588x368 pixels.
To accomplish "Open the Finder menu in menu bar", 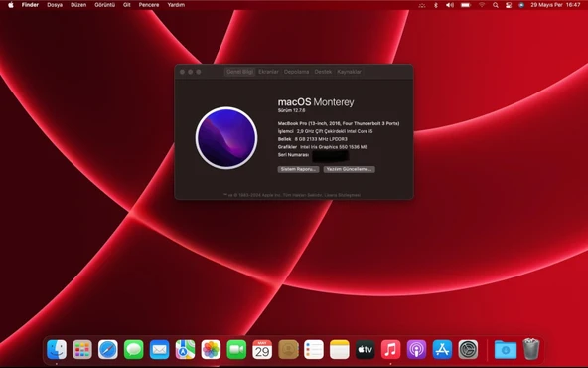I will tap(30, 5).
